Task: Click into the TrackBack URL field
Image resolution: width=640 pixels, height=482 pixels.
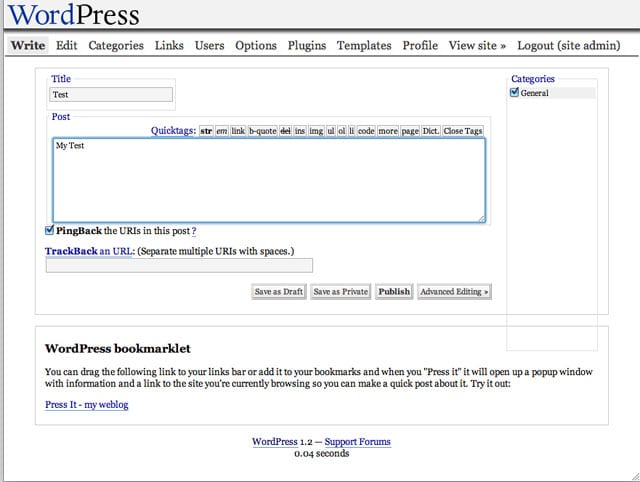Action: [179, 265]
